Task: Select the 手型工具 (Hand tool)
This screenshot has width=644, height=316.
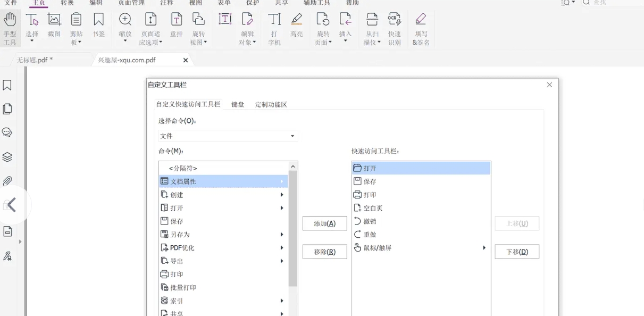Action: click(10, 26)
